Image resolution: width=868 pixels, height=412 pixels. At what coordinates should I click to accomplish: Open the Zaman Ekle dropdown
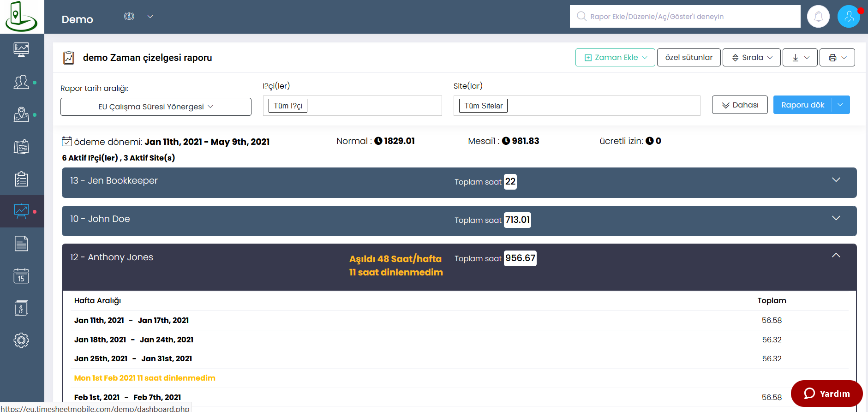click(615, 58)
